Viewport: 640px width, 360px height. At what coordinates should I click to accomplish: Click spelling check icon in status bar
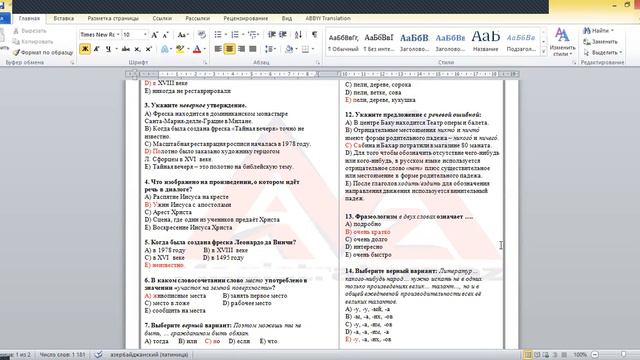[98, 355]
